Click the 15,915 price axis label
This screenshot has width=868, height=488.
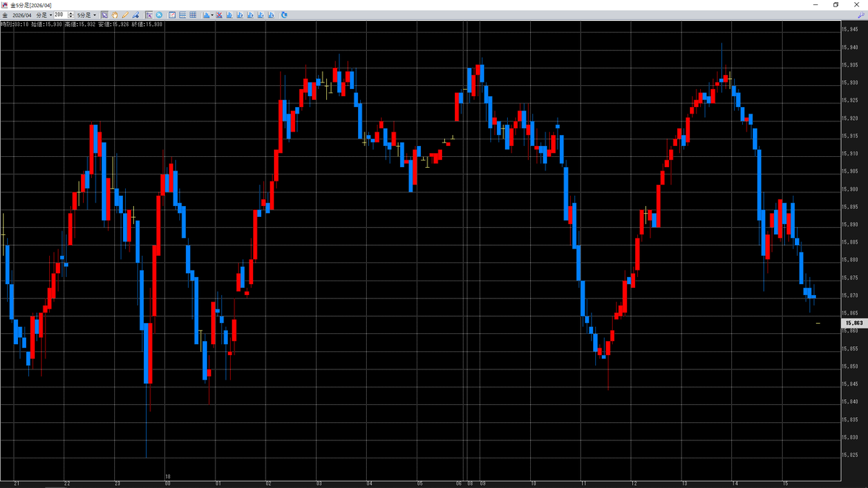pyautogui.click(x=851, y=136)
